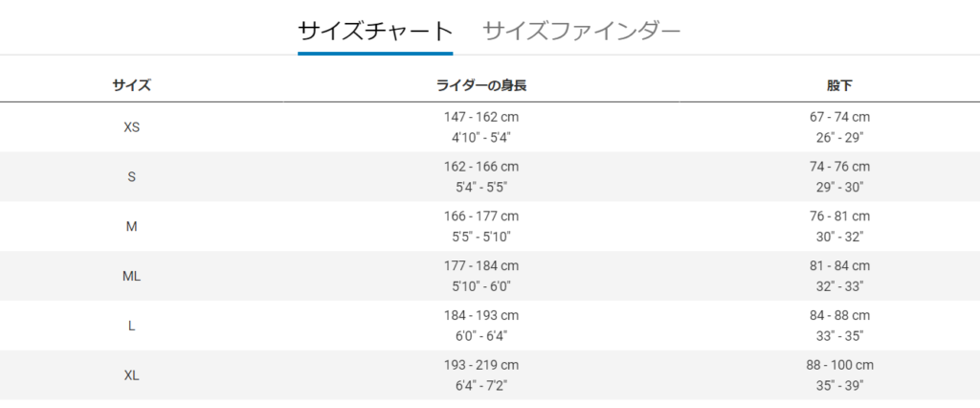The height and width of the screenshot is (408, 980).
Task: Select the M size row label
Action: coord(131,227)
